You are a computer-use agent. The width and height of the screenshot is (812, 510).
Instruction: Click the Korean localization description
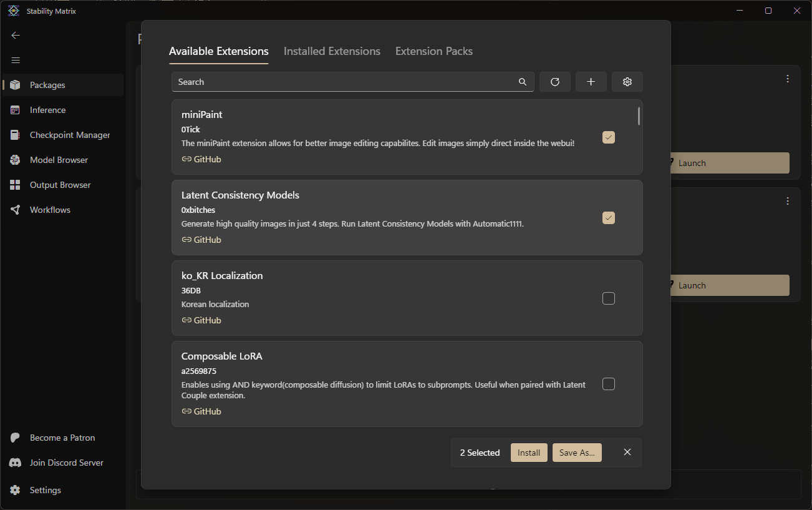[215, 305]
